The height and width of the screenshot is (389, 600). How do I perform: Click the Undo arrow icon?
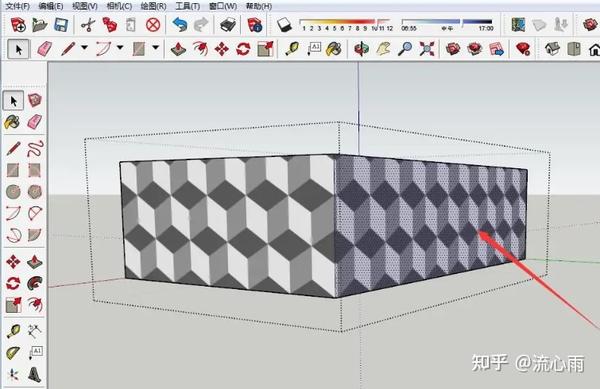click(179, 25)
